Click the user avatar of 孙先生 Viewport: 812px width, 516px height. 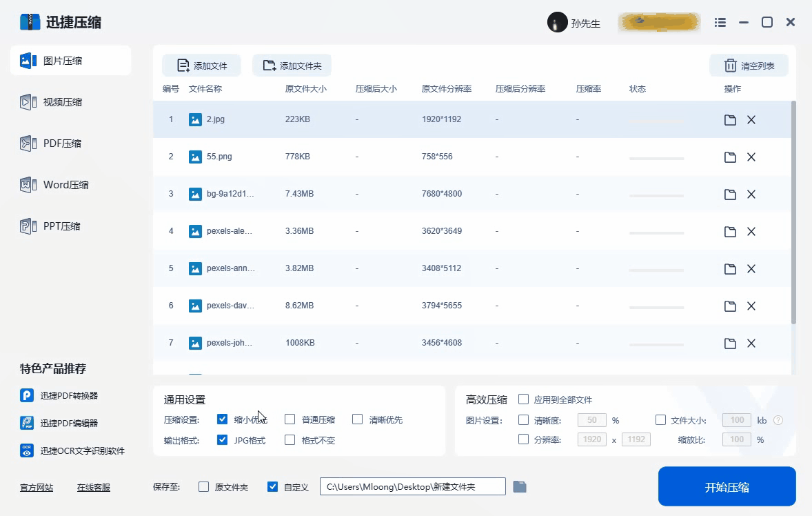point(557,22)
